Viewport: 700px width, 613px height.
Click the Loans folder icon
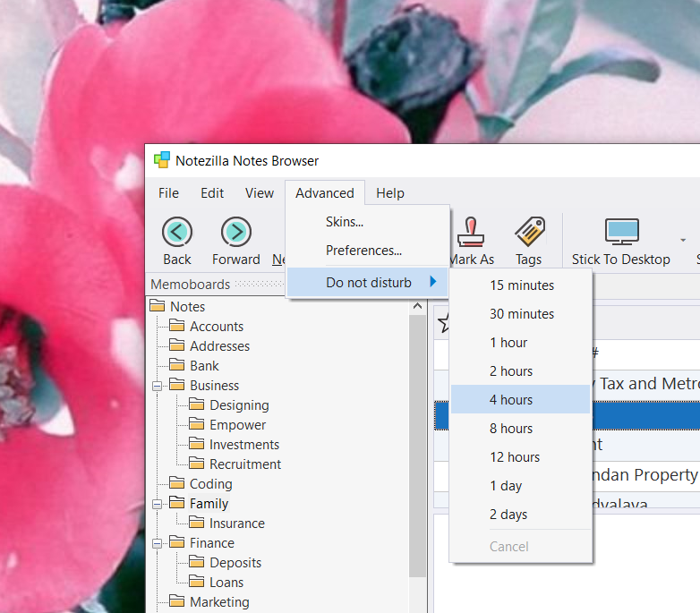pos(196,581)
